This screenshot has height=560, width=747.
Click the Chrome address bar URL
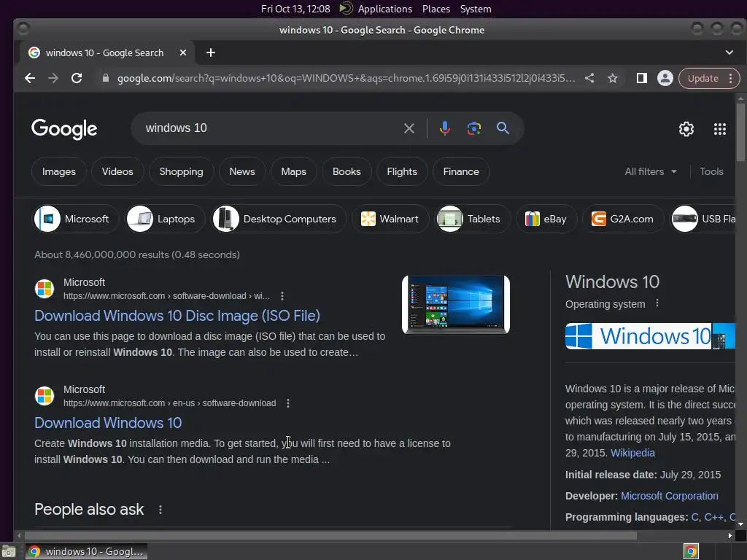click(346, 78)
